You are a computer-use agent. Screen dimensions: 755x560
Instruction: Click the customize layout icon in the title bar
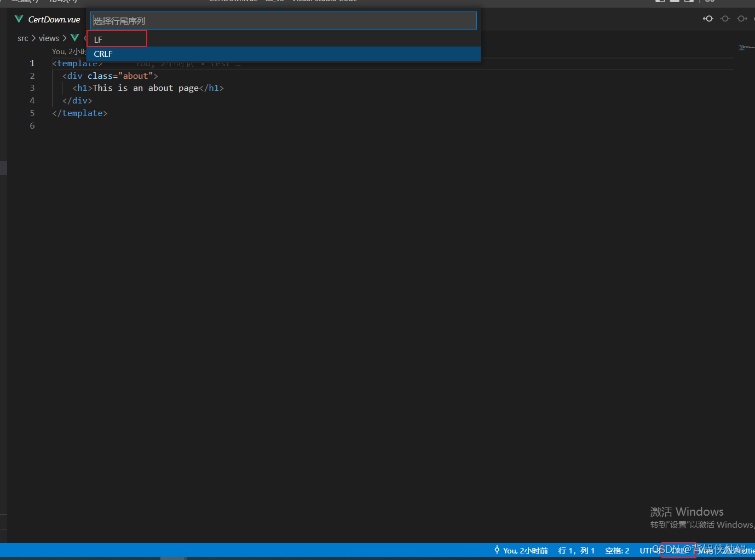(x=710, y=1)
